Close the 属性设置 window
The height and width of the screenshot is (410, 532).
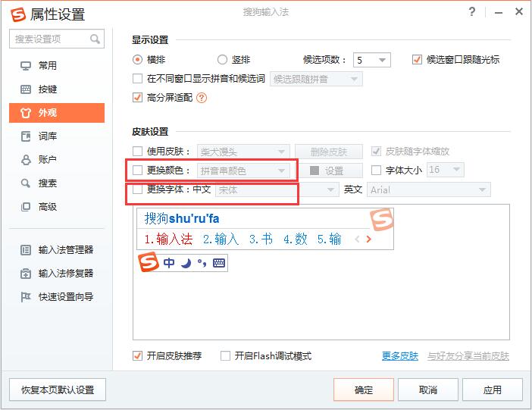point(519,12)
